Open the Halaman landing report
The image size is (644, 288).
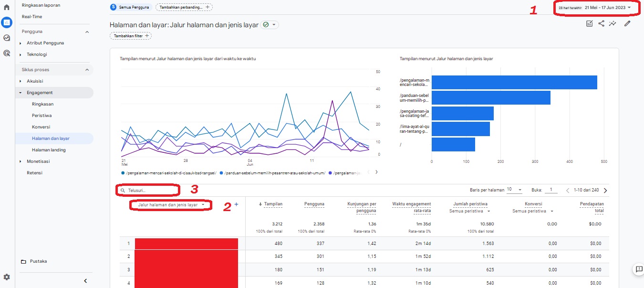[x=49, y=150]
